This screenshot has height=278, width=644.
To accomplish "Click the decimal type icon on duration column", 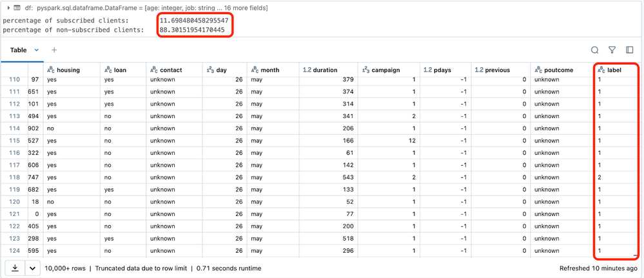I will pyautogui.click(x=307, y=70).
